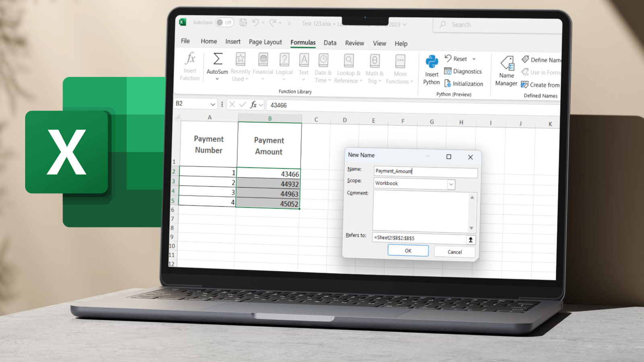Click OK in the New Name dialog
Image resolution: width=644 pixels, height=362 pixels.
coord(408,251)
